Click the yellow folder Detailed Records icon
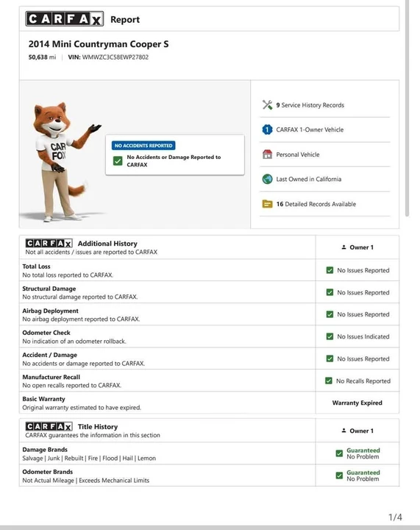 coord(268,204)
